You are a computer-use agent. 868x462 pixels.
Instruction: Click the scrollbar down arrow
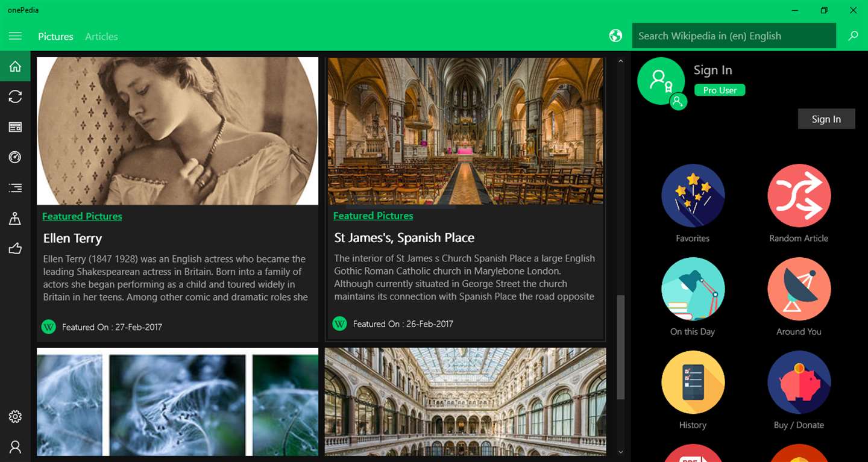click(620, 452)
